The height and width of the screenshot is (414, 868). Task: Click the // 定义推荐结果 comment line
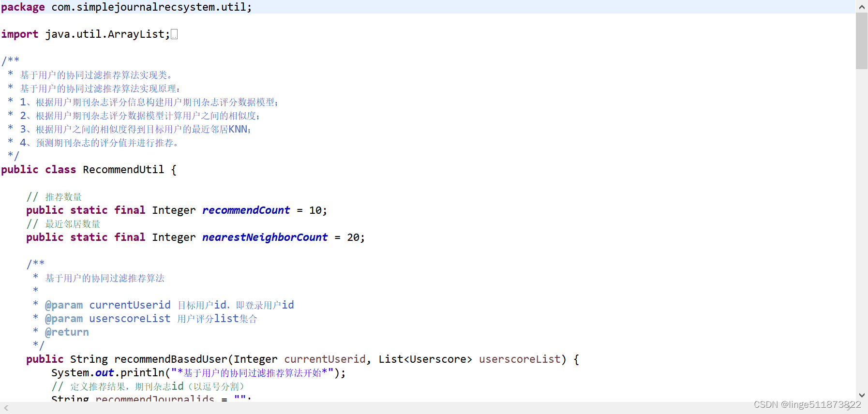pyautogui.click(x=149, y=386)
